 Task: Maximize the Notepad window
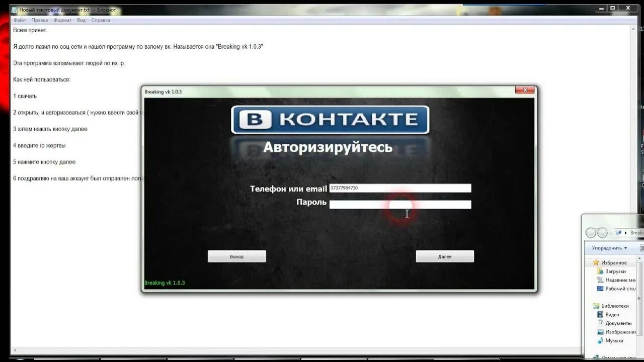coord(613,8)
